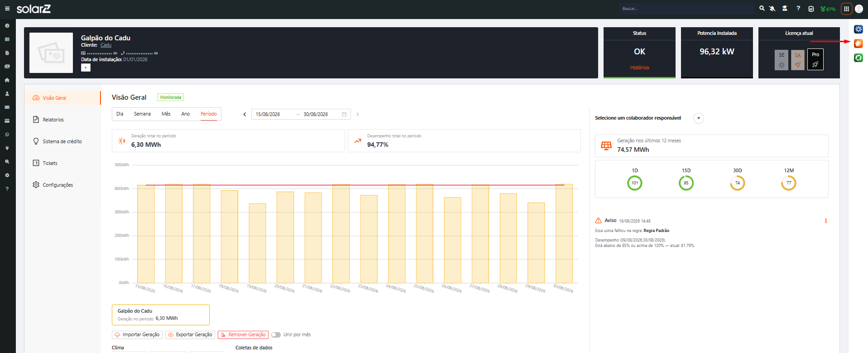The image size is (868, 353).
Task: Open the graduation cap training icon
Action: click(x=785, y=9)
